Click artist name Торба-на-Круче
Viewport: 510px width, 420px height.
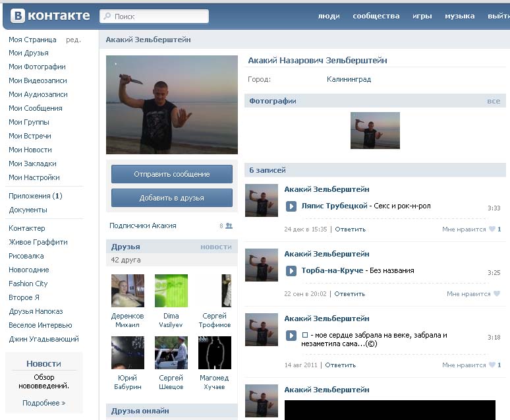[332, 270]
